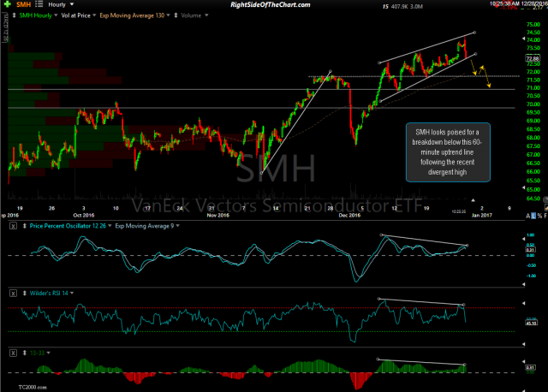Viewport: 548px width, 392px height.
Task: Click the orange SMH ticker symbol
Action: 22,4
